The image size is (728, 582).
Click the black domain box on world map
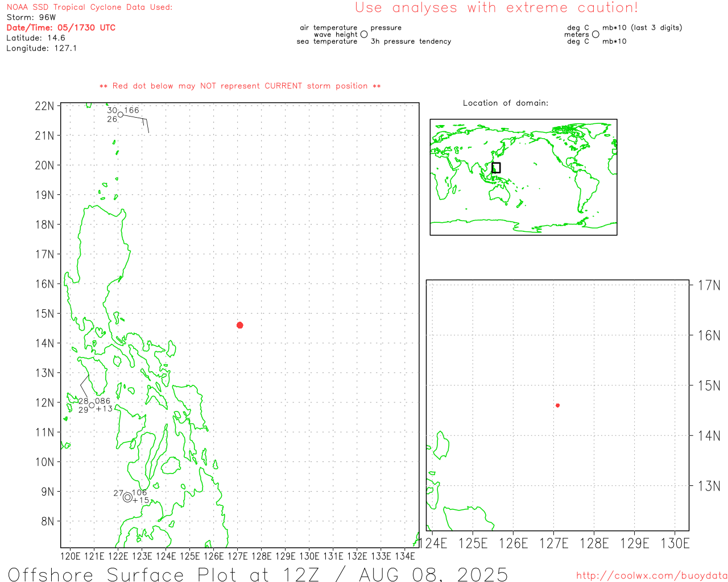(x=496, y=168)
